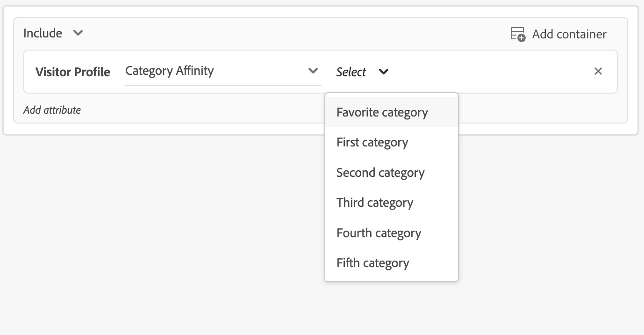Image resolution: width=644 pixels, height=335 pixels.
Task: Click the chevron next to Select
Action: point(384,72)
